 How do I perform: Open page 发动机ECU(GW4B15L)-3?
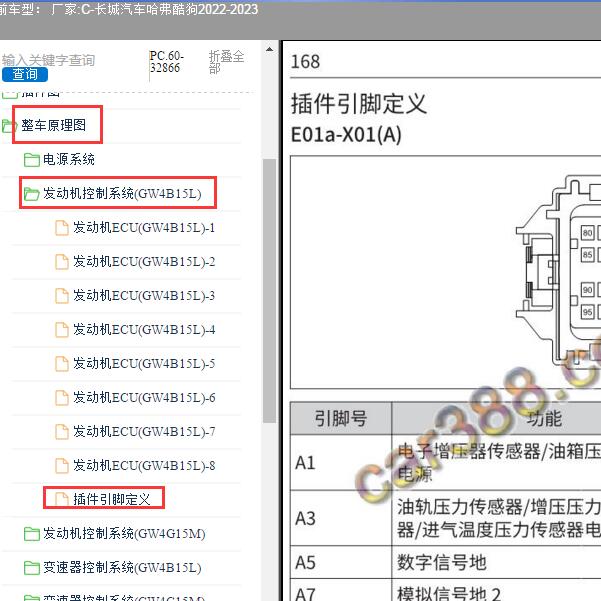coord(144,296)
